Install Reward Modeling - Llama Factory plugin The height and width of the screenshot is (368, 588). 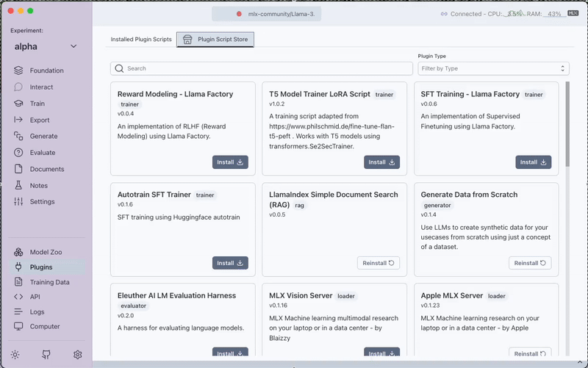point(230,162)
